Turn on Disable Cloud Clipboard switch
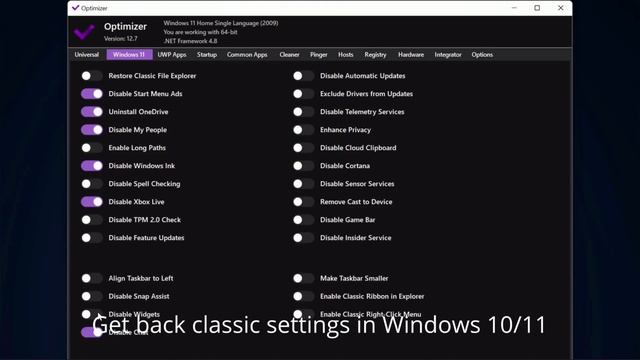This screenshot has width=640, height=360. click(303, 148)
